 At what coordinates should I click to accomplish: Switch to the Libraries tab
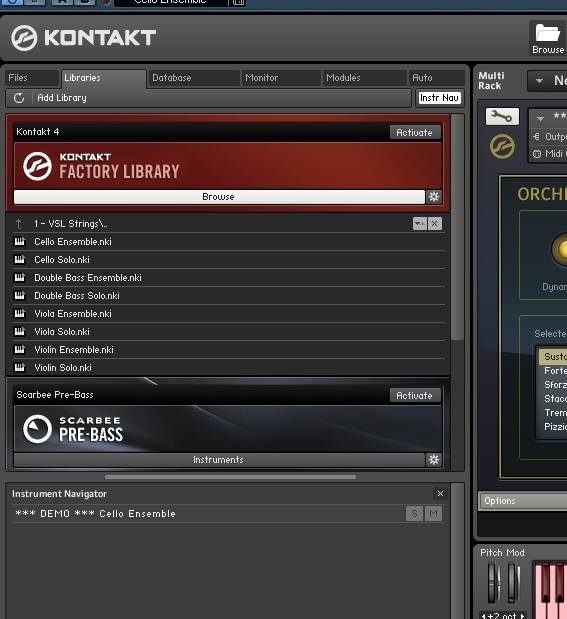[103, 78]
